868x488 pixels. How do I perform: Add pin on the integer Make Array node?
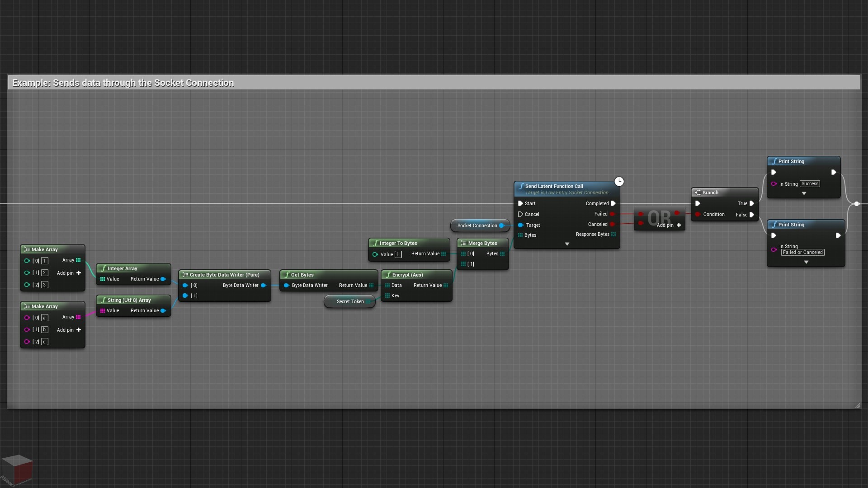click(69, 273)
